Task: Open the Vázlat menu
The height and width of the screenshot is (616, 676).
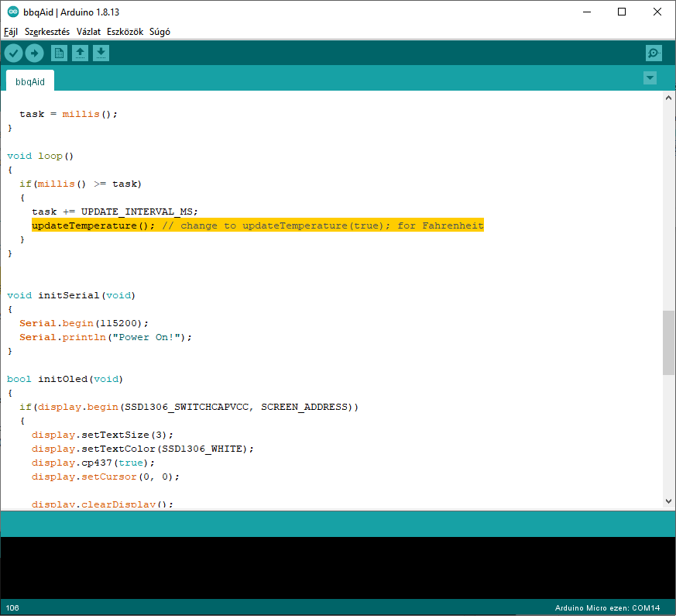Action: 88,32
